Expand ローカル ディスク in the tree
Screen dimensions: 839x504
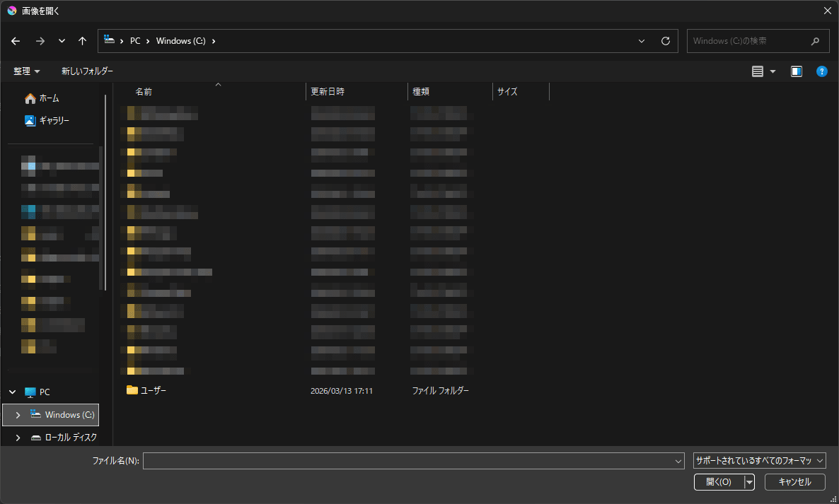click(17, 437)
